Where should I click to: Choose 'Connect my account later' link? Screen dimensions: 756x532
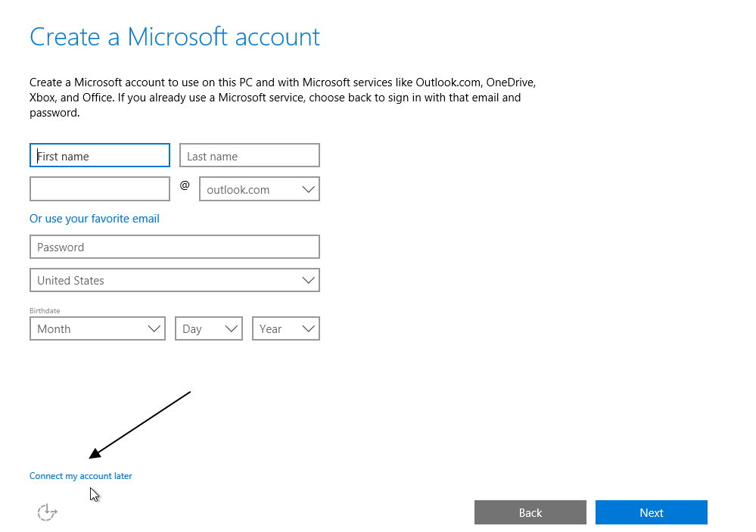(80, 476)
